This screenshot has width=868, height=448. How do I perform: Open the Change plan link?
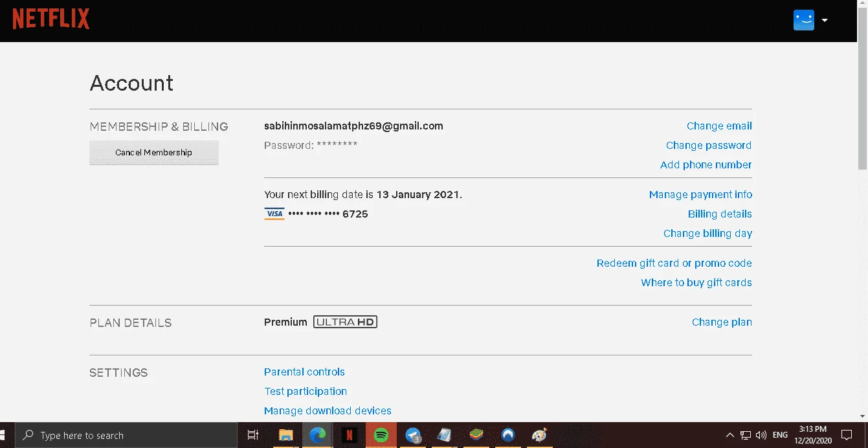(x=722, y=322)
